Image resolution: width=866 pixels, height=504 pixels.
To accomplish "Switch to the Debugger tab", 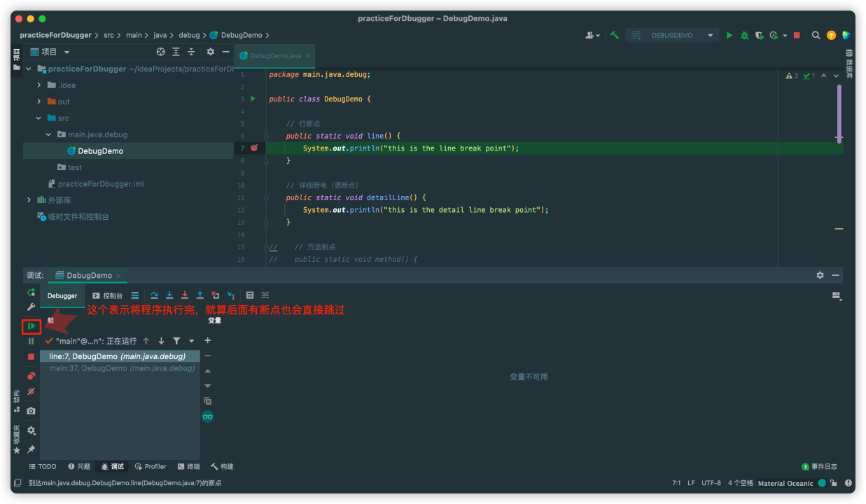I will (x=62, y=295).
